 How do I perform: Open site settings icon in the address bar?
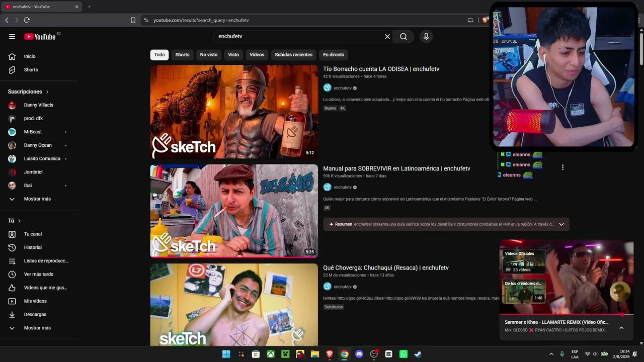point(146,20)
